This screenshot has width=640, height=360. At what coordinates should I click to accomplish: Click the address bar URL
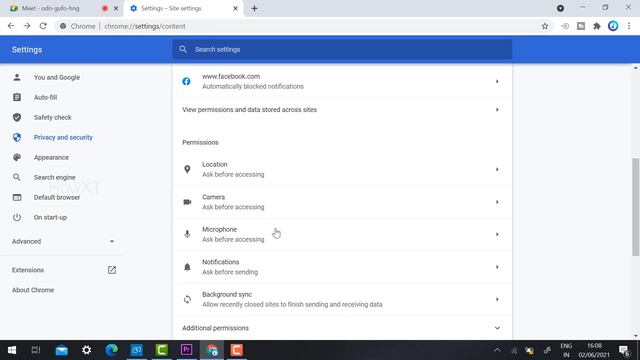coord(144,26)
